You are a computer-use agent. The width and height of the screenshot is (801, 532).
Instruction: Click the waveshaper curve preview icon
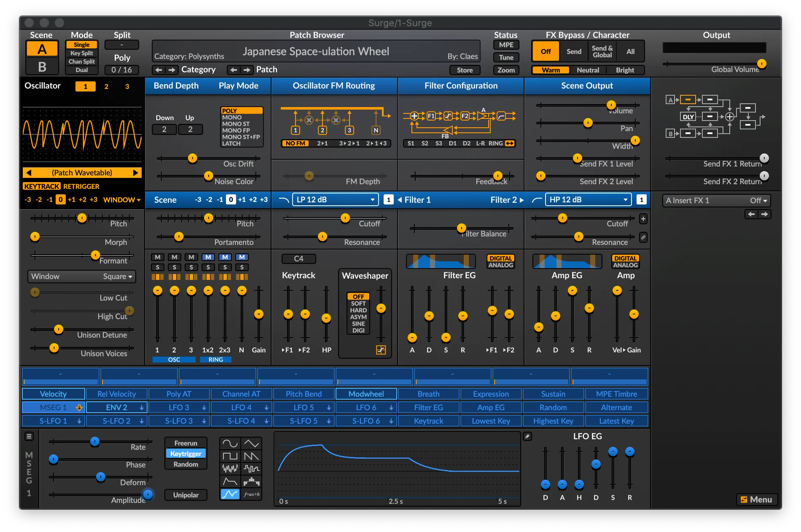pos(381,350)
